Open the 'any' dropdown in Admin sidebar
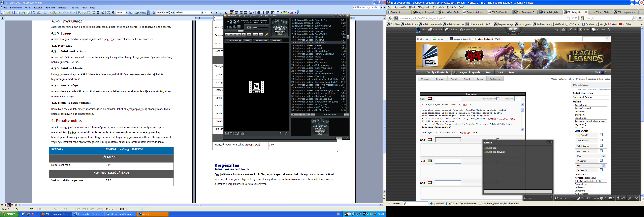 click(x=604, y=166)
